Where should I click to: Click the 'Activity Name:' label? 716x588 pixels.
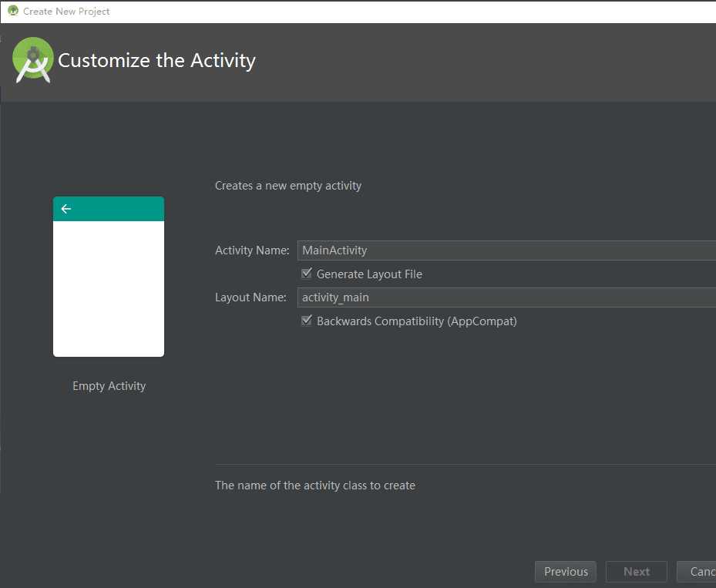coord(252,250)
